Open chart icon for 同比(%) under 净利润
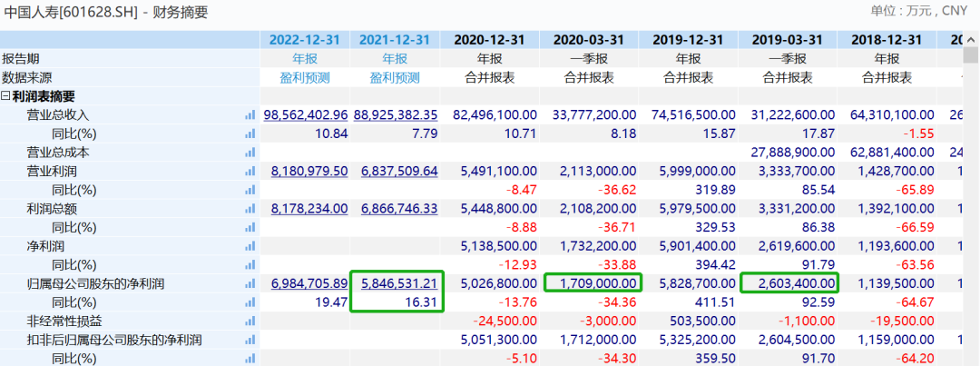 point(250,265)
